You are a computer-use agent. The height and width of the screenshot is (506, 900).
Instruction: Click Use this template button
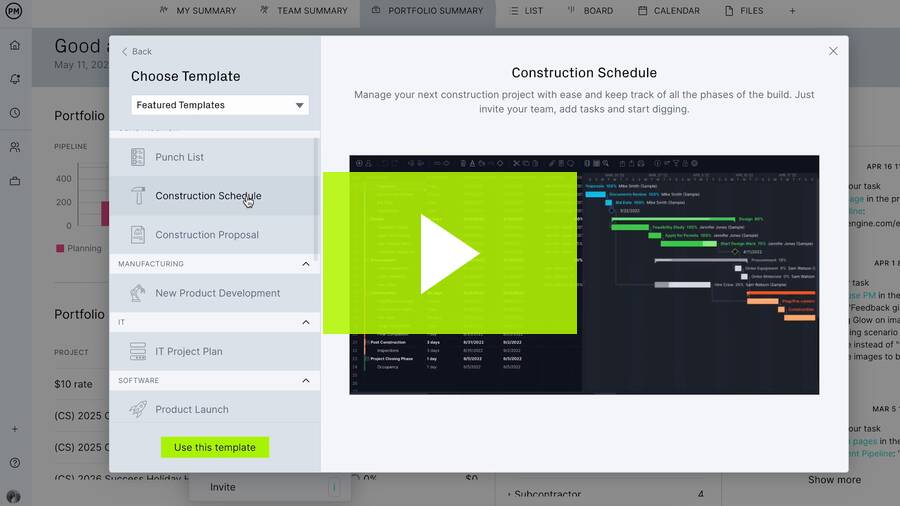(215, 447)
